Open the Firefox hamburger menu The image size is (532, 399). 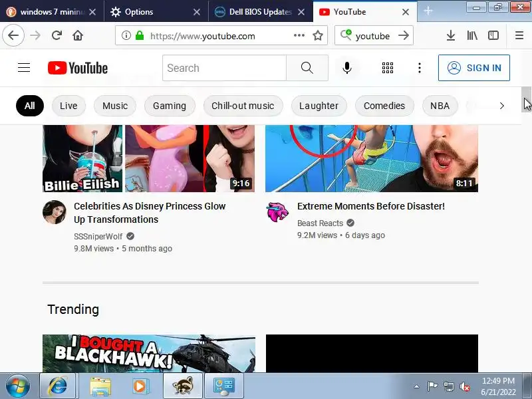[519, 35]
